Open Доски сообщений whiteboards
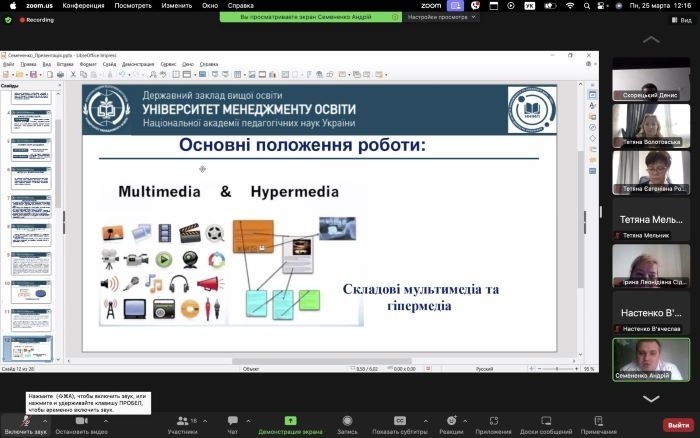The height and width of the screenshot is (438, 700). pyautogui.click(x=545, y=423)
